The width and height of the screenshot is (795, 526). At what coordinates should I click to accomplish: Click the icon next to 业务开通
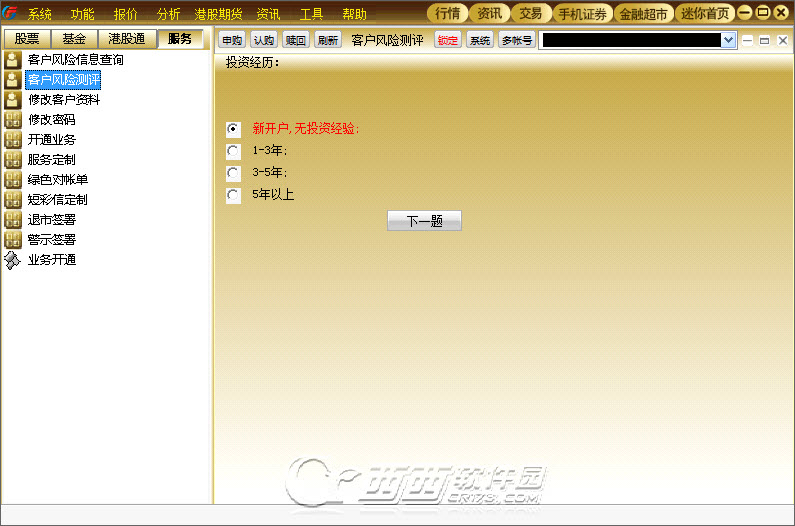click(x=13, y=260)
